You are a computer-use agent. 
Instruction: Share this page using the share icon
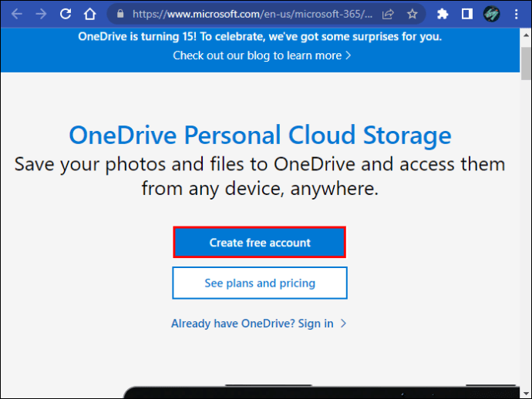[388, 14]
